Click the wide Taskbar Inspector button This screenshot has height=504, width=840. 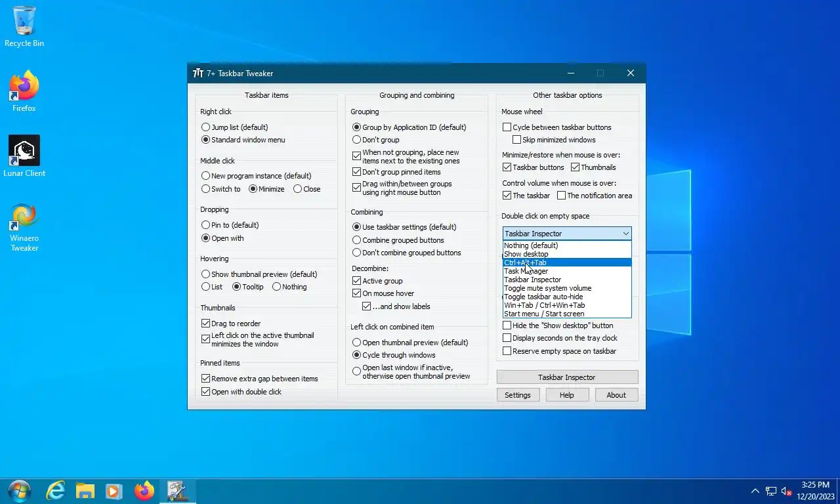[567, 377]
